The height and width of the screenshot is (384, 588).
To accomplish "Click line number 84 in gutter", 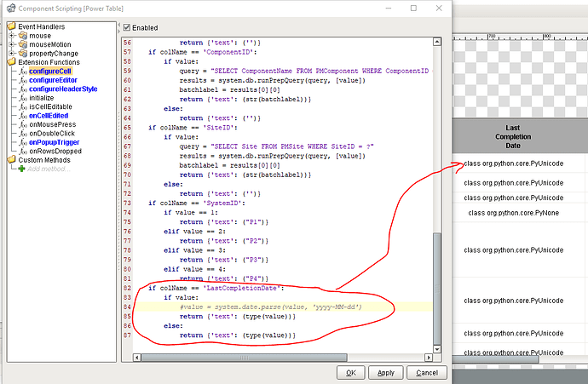I will pos(128,307).
